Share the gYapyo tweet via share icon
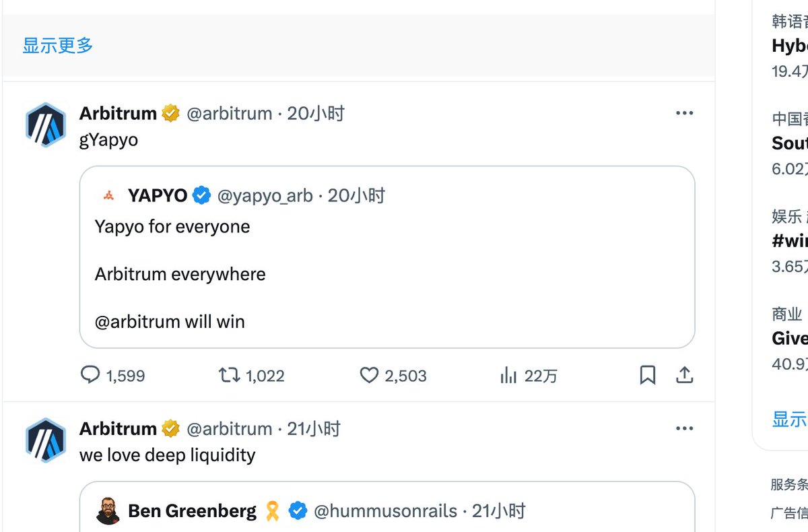 pyautogui.click(x=684, y=375)
